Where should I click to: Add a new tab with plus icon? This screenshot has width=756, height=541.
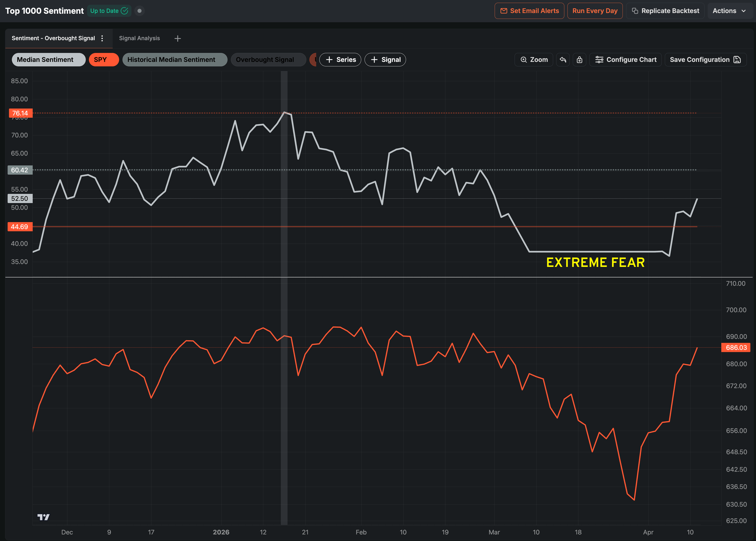coord(178,39)
